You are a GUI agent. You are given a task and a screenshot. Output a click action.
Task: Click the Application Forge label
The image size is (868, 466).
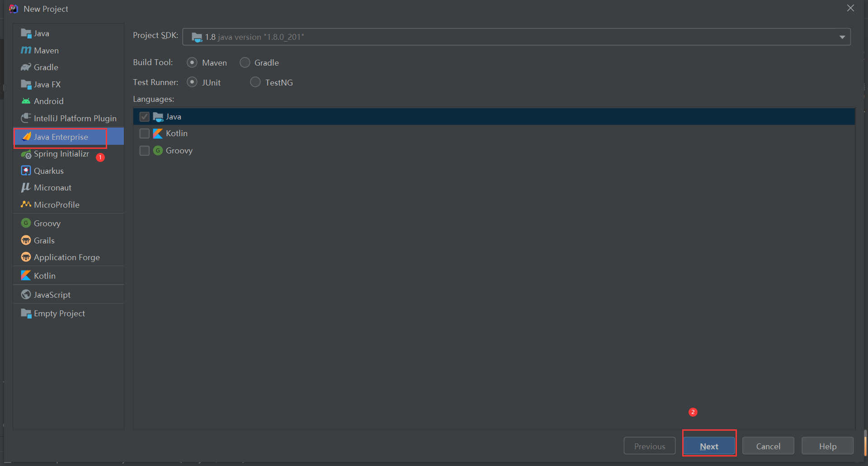67,257
